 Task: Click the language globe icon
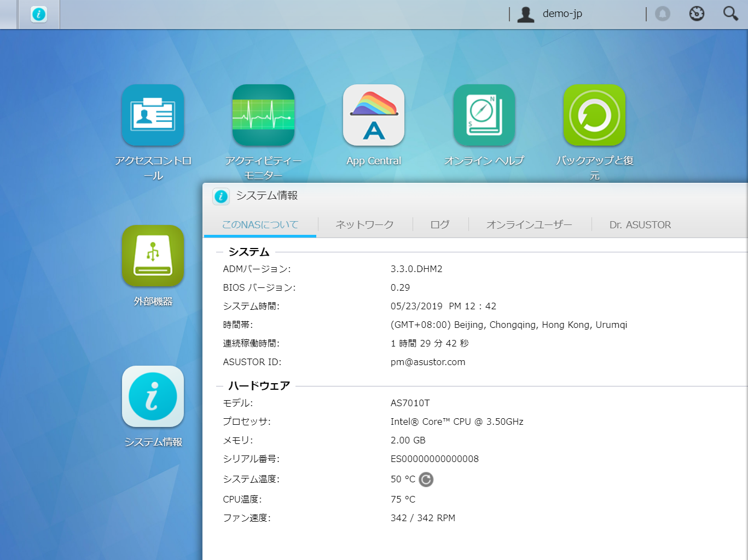point(697,13)
